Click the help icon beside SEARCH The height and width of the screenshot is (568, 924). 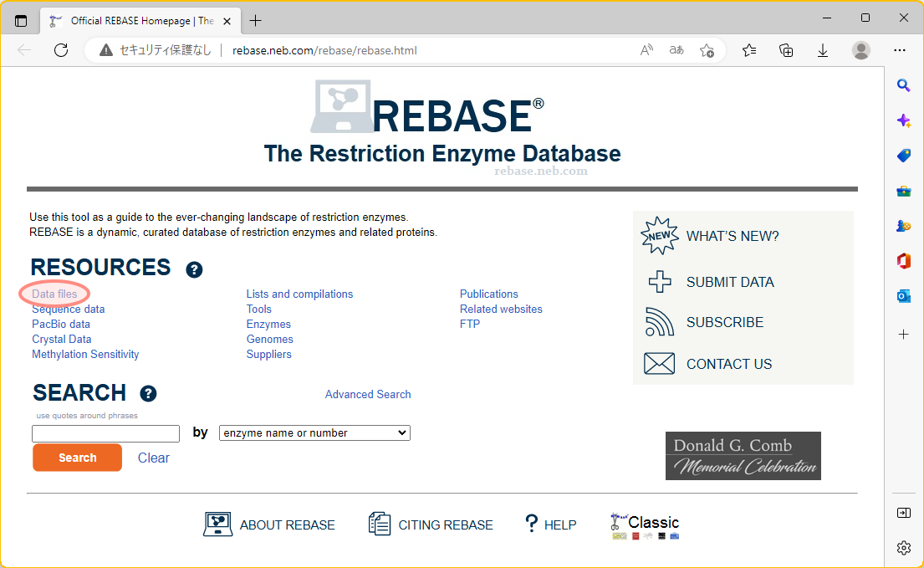pyautogui.click(x=148, y=393)
